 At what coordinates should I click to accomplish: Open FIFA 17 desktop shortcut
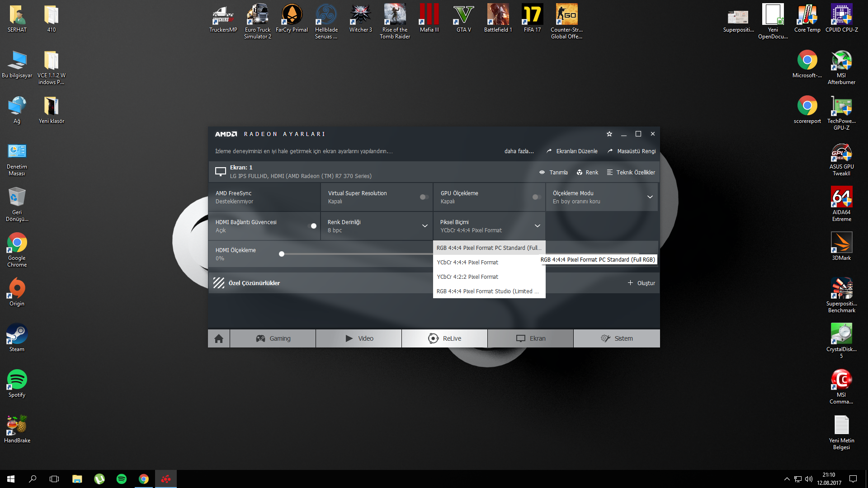[x=533, y=19]
